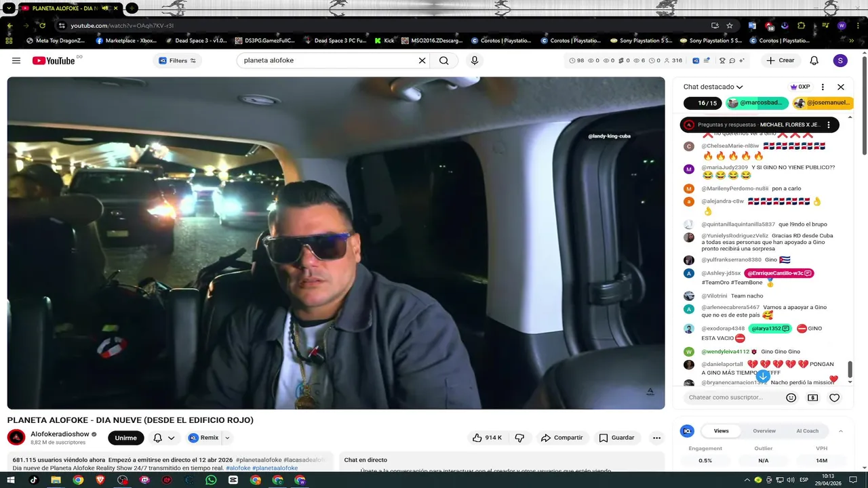
Task: Click the Unirme join button
Action: [x=126, y=438]
